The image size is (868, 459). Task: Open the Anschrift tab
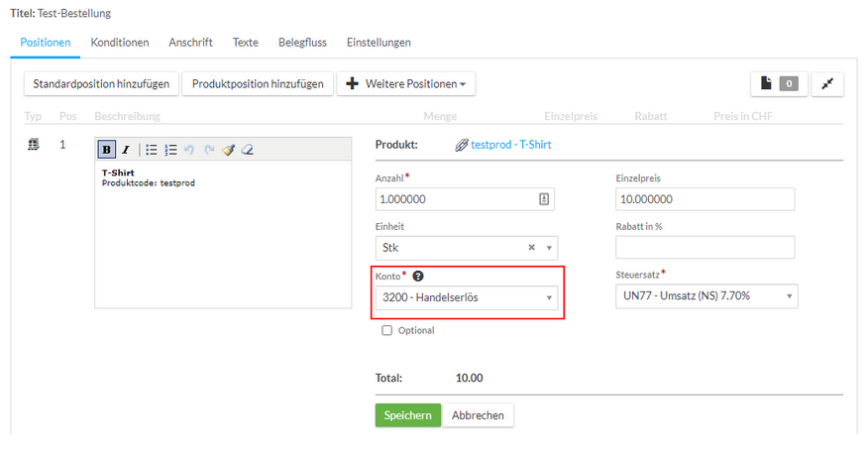(190, 42)
